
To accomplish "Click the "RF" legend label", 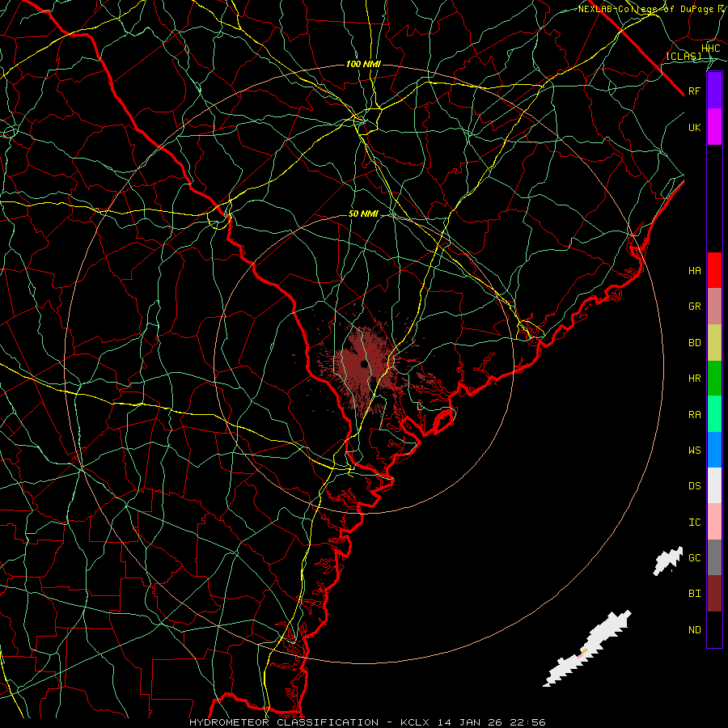I will tap(694, 91).
